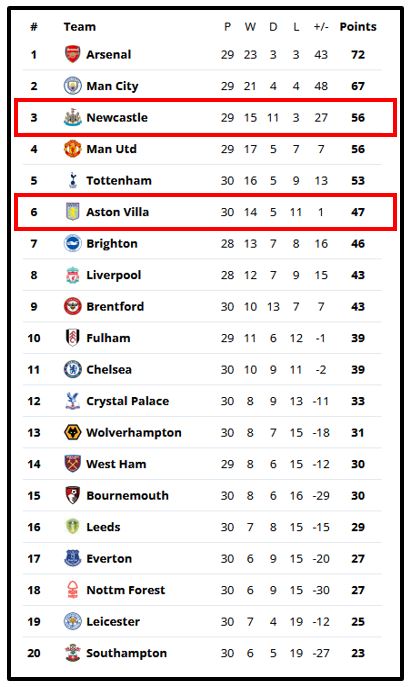Sort by the Team column header
The width and height of the screenshot is (409, 687).
[x=79, y=27]
